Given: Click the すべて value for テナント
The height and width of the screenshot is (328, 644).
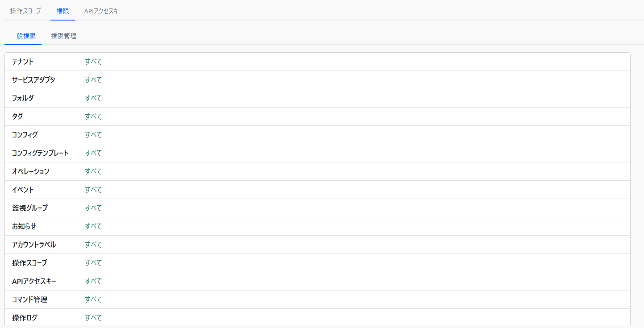Looking at the screenshot, I should (93, 62).
